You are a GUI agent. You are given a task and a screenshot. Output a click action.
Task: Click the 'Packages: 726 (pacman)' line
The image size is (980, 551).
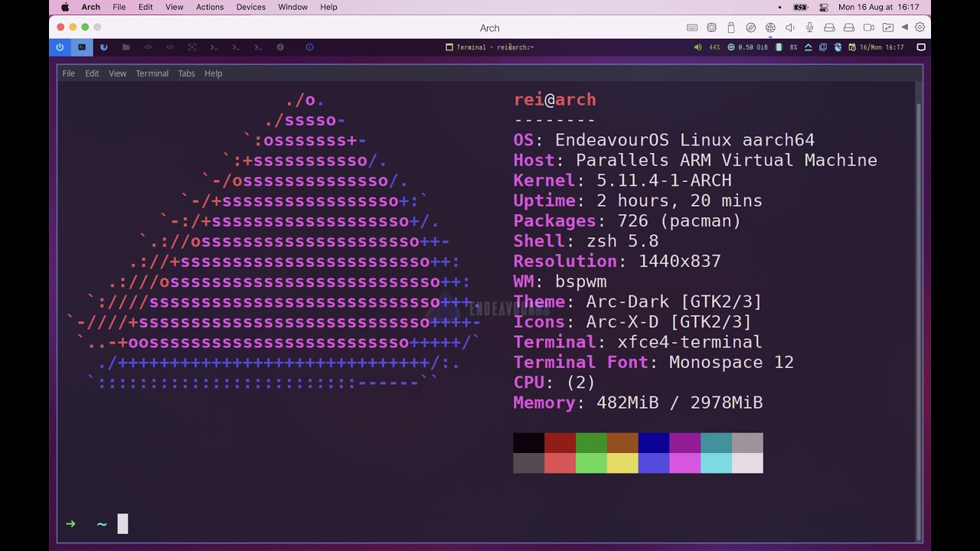click(x=627, y=221)
